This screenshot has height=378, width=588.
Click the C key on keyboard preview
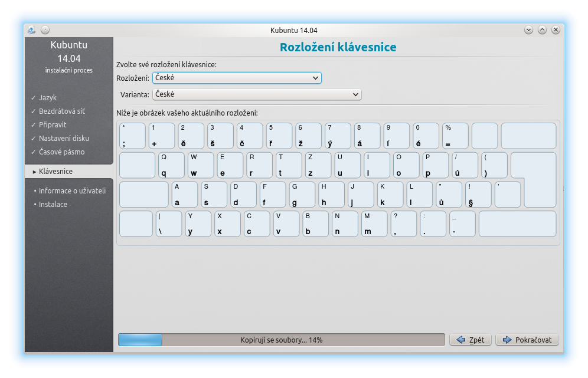tap(257, 223)
